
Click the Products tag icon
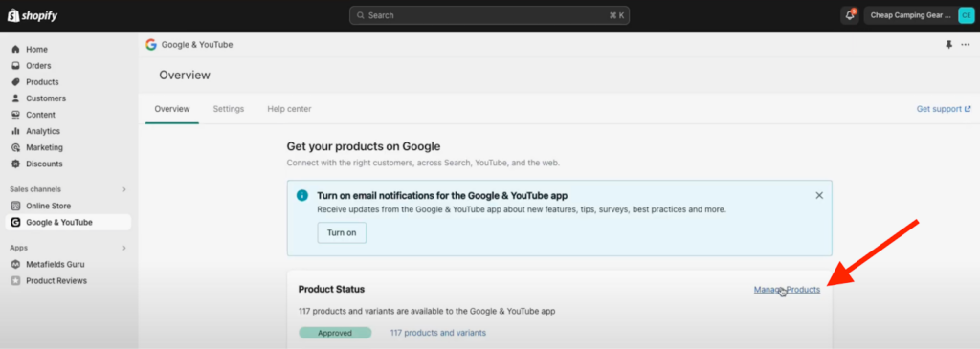15,82
